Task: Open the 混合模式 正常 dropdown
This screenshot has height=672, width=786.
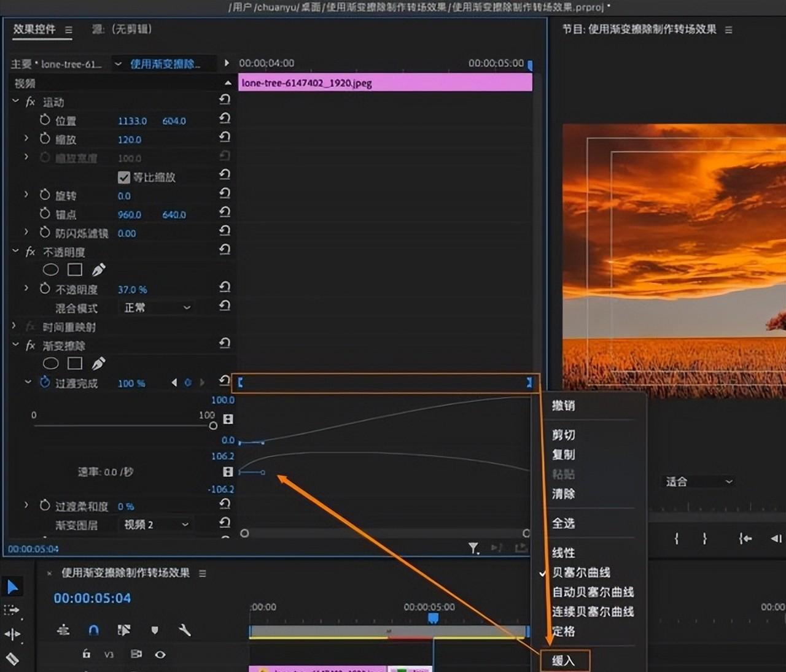Action: click(x=157, y=307)
